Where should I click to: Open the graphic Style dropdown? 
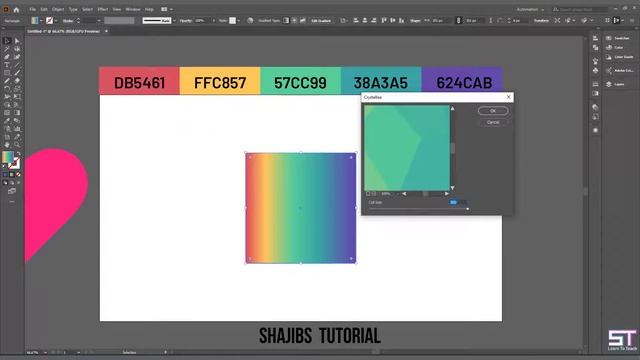tap(239, 20)
